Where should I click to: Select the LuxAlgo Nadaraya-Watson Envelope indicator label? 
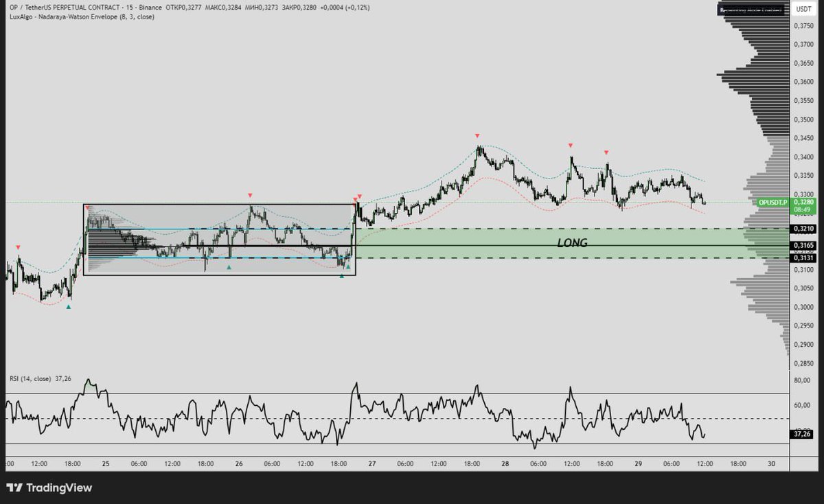click(81, 16)
